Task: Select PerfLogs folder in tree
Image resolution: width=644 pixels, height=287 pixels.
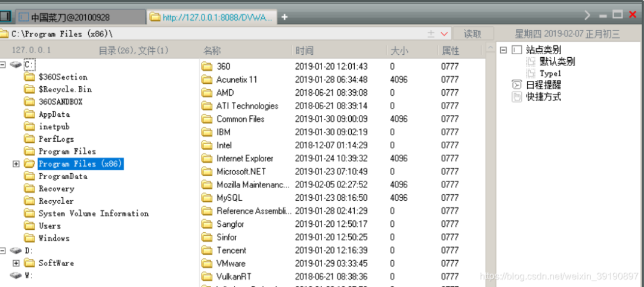Action: 56,139
